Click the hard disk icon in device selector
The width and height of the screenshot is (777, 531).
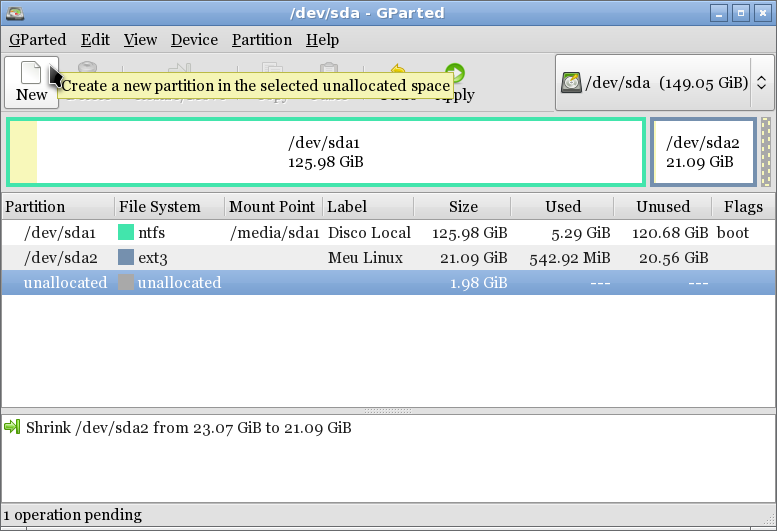[571, 82]
